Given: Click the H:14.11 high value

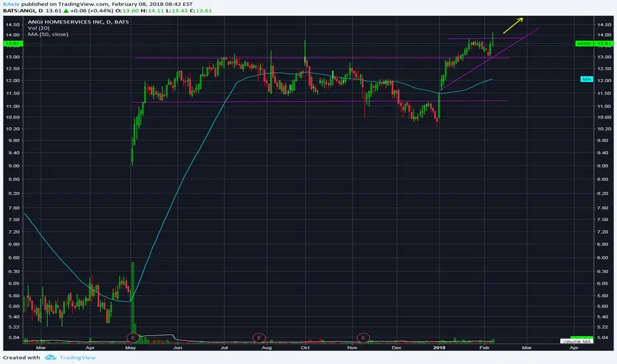Looking at the screenshot, I should tap(152, 11).
